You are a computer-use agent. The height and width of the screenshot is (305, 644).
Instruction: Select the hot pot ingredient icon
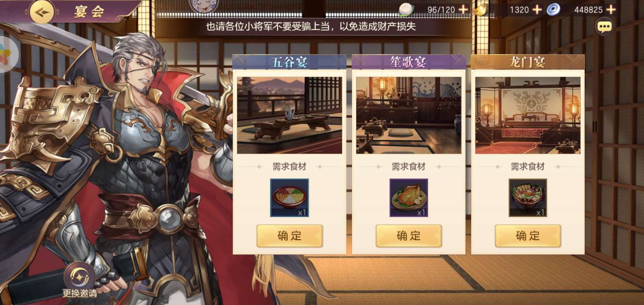tap(527, 198)
